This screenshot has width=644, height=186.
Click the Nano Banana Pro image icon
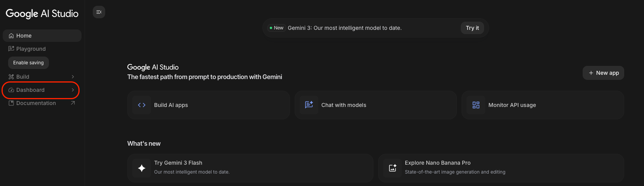pos(392,168)
